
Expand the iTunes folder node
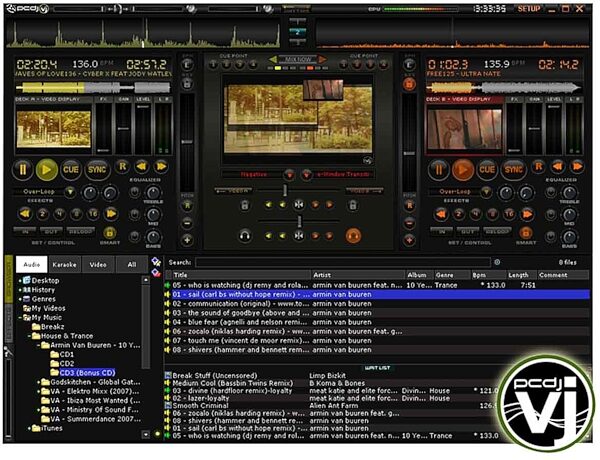pos(29,428)
